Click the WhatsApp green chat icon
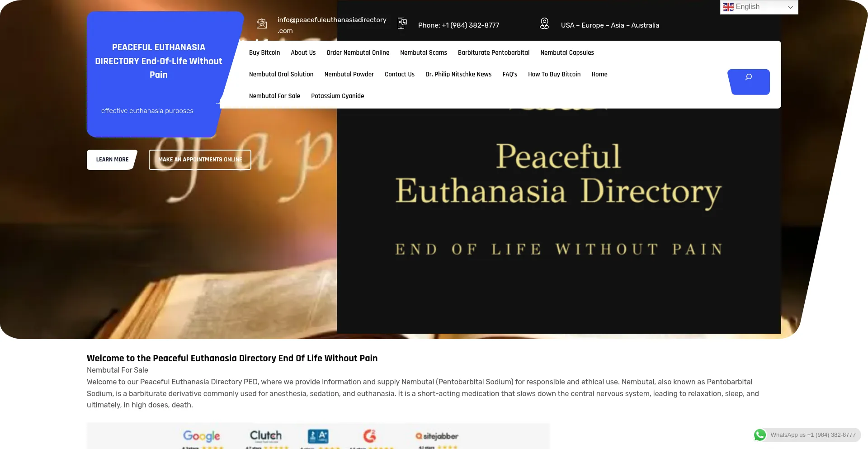 pos(760,435)
